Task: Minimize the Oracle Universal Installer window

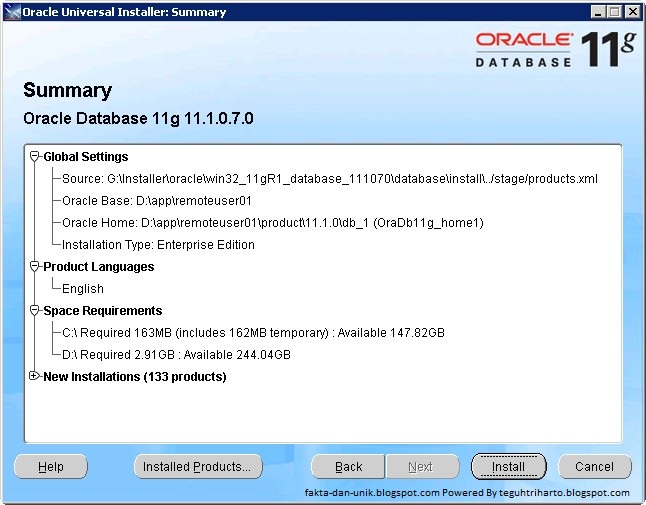Action: point(598,12)
